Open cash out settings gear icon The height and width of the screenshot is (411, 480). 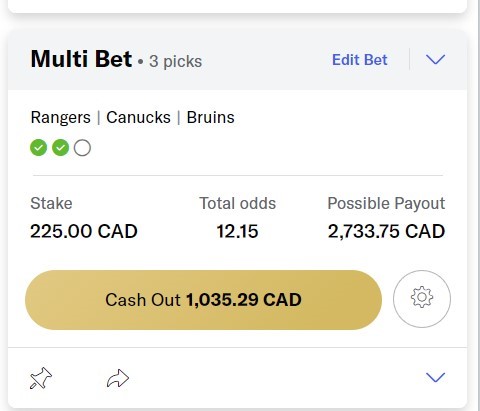422,299
